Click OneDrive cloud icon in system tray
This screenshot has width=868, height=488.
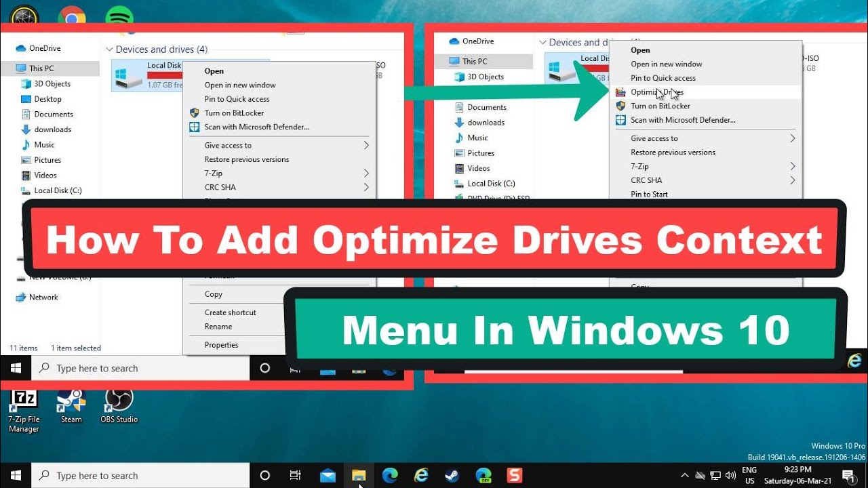tap(700, 475)
